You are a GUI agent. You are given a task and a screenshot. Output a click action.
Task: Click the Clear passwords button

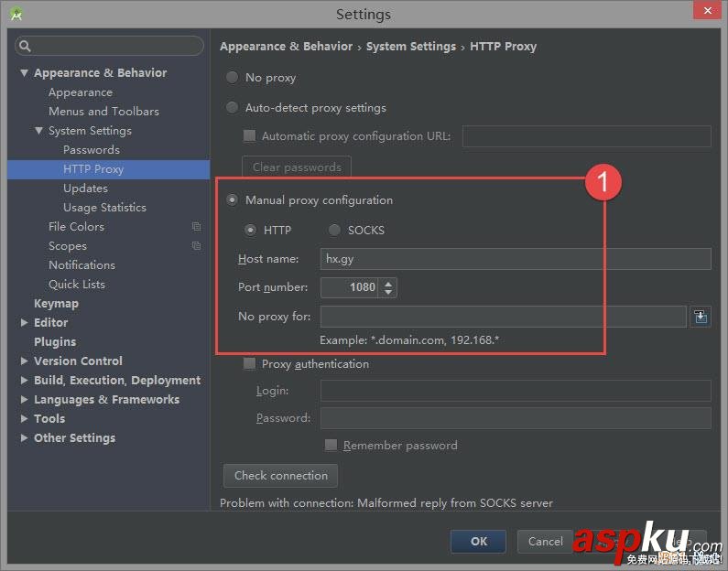(297, 167)
